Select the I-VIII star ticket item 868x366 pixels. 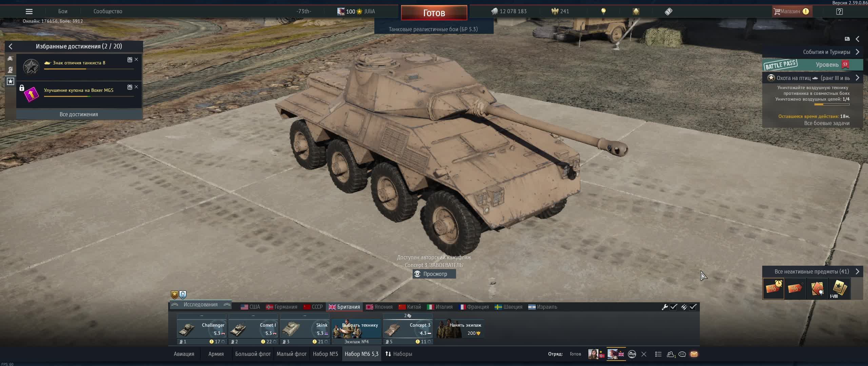coord(839,288)
